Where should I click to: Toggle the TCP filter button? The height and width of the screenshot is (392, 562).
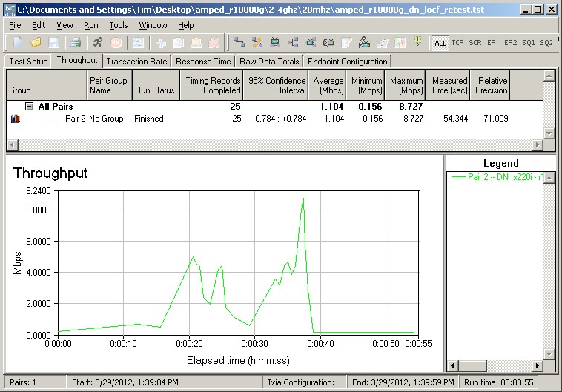tap(457, 43)
